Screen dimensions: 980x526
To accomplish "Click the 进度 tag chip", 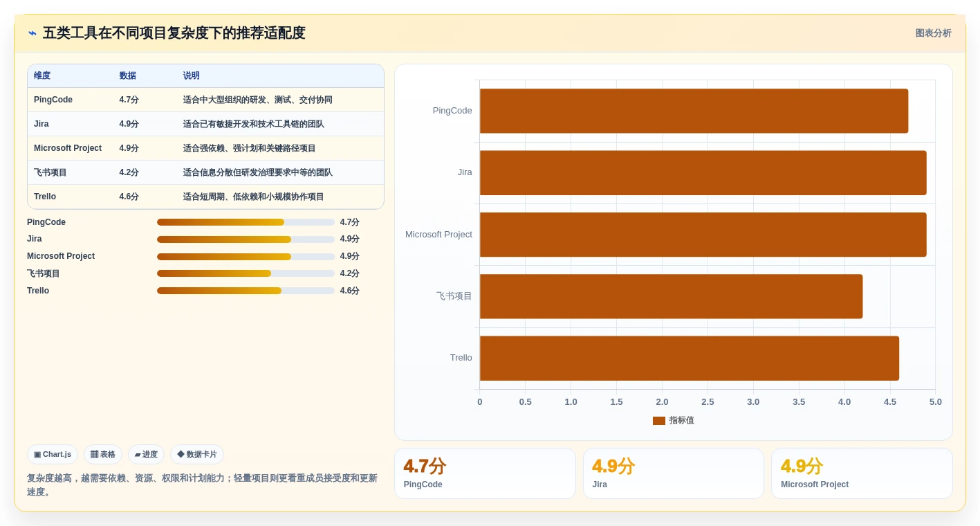I will [x=146, y=455].
